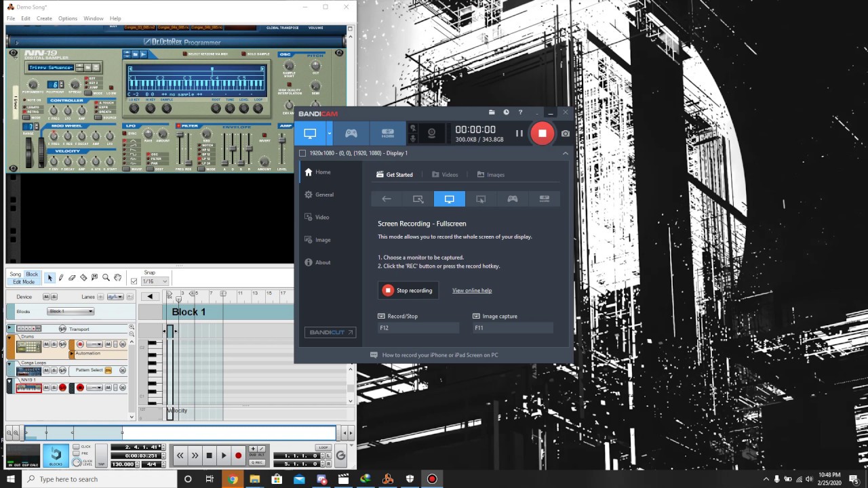Open Bandicam help question mark
The image size is (868, 488).
(520, 113)
